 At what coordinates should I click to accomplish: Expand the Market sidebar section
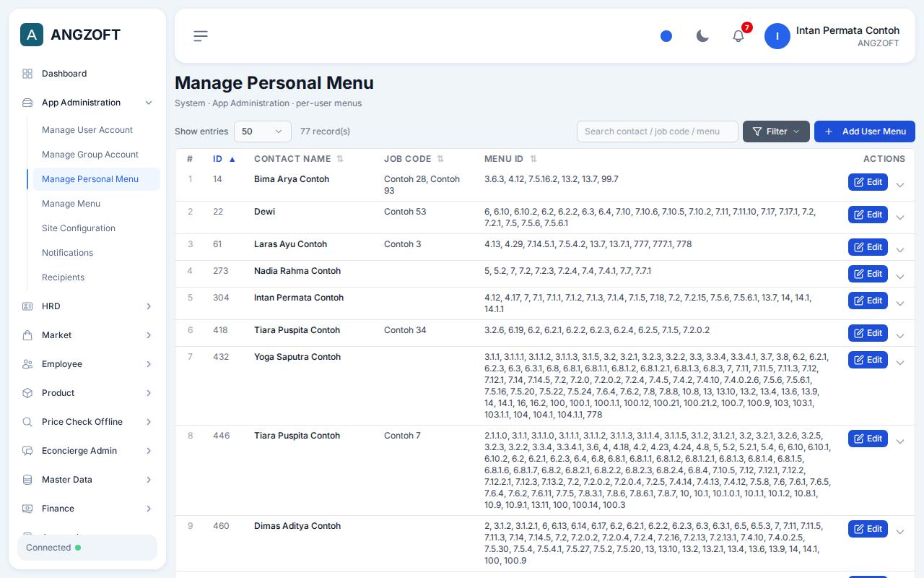(x=87, y=335)
